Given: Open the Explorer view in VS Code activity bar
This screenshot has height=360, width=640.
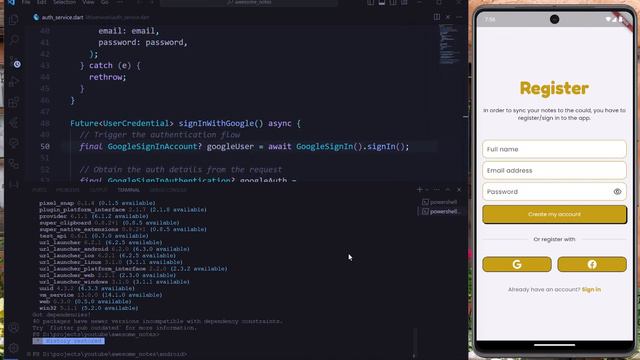Looking at the screenshot, I should [x=13, y=20].
